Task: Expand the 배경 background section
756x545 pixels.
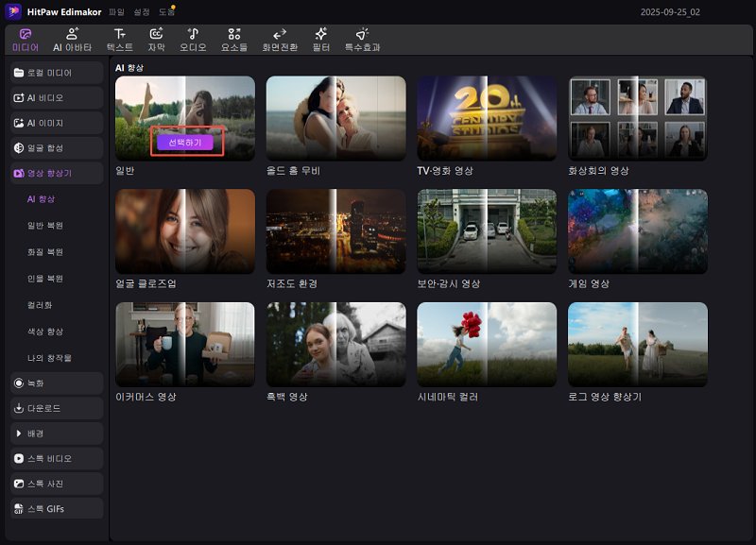Action: (56, 434)
